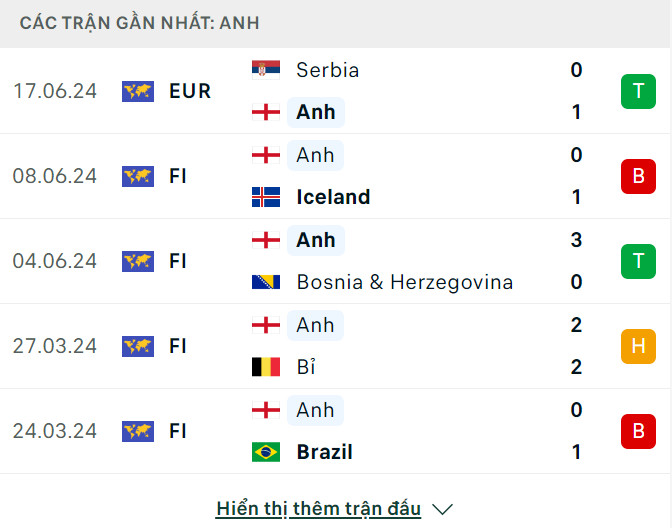Screen dimensions: 672x528
Task: Expand the chevron beside Hiển thị thêm trận đấu
Action: pos(442,509)
